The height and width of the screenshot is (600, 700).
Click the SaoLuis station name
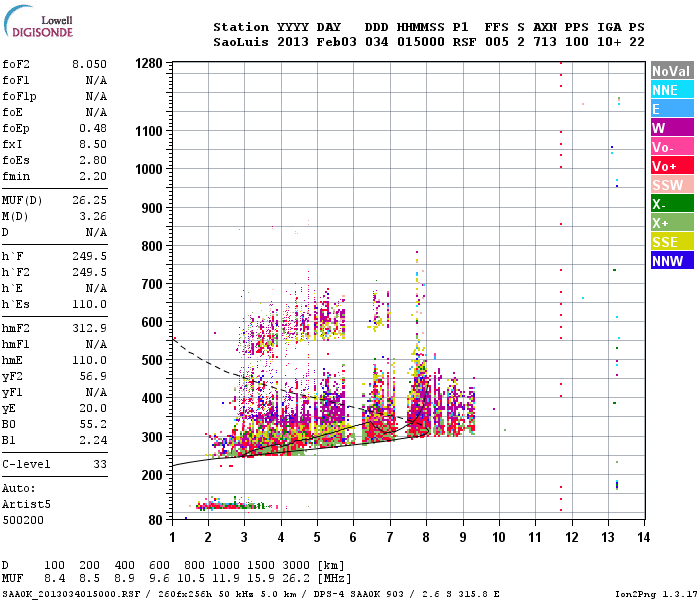[x=241, y=42]
